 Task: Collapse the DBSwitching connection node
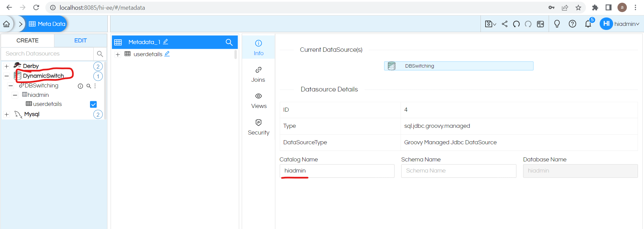point(11,86)
